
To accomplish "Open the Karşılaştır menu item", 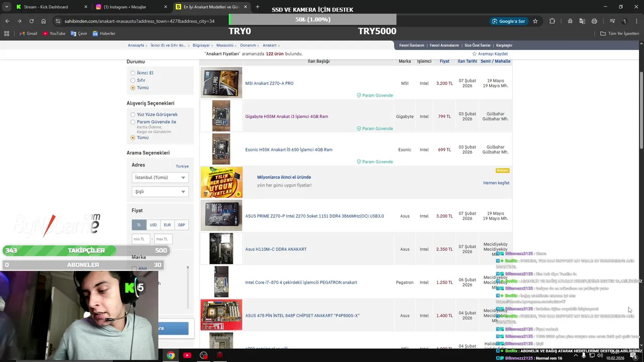I will pos(504,45).
